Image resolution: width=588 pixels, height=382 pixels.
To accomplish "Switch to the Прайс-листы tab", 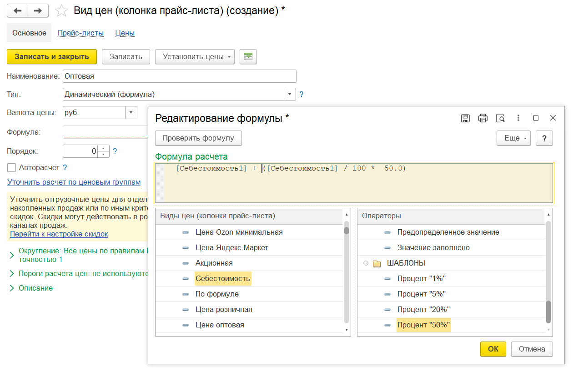I will [80, 33].
